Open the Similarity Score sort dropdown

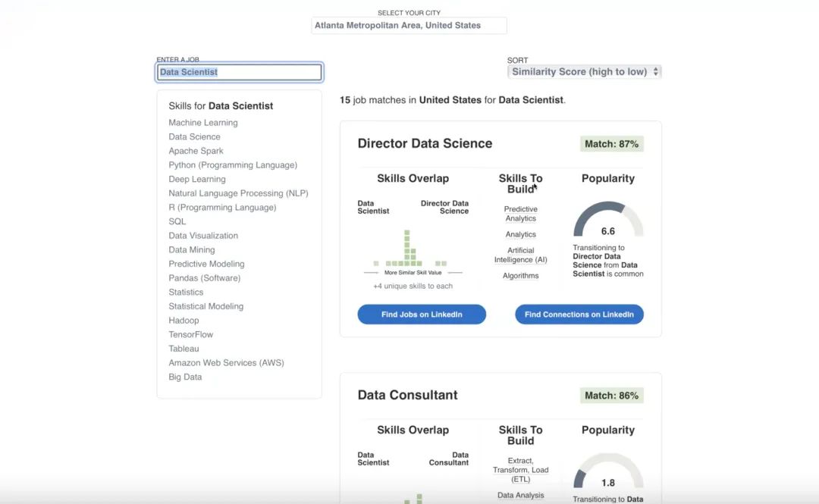pyautogui.click(x=584, y=72)
